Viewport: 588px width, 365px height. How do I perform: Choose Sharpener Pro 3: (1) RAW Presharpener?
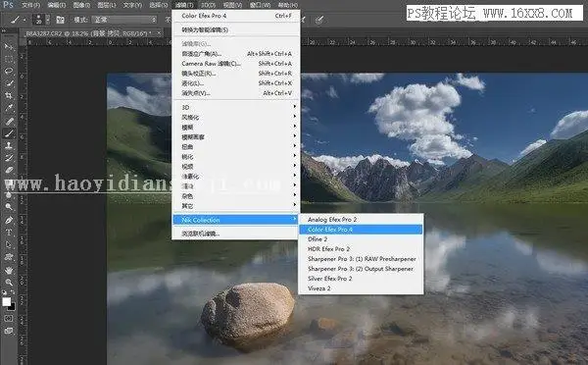[361, 259]
